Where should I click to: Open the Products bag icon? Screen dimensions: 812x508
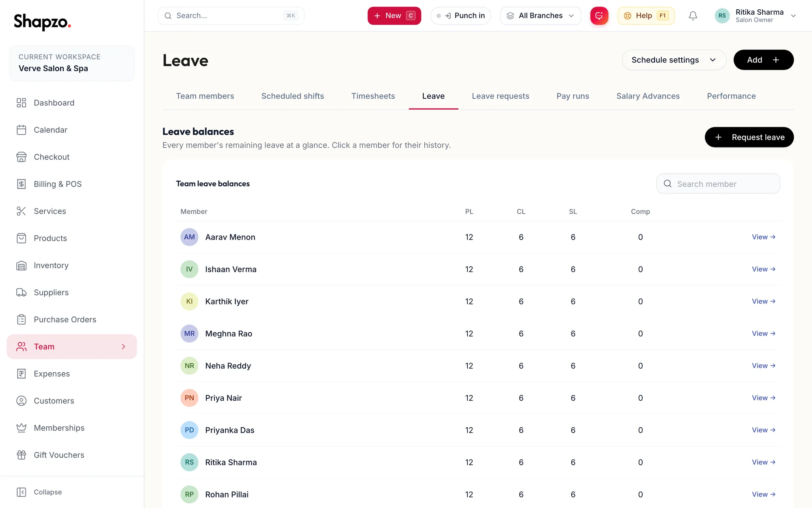22,238
